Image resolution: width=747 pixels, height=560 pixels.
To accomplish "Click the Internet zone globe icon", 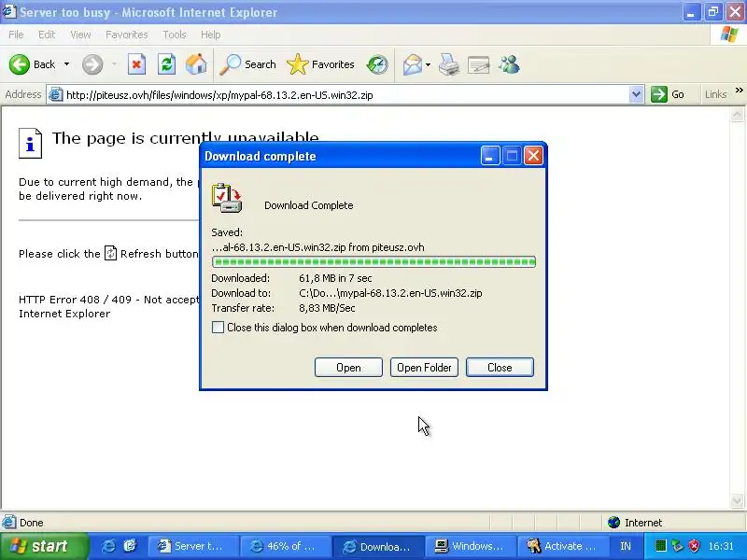I will click(x=614, y=523).
